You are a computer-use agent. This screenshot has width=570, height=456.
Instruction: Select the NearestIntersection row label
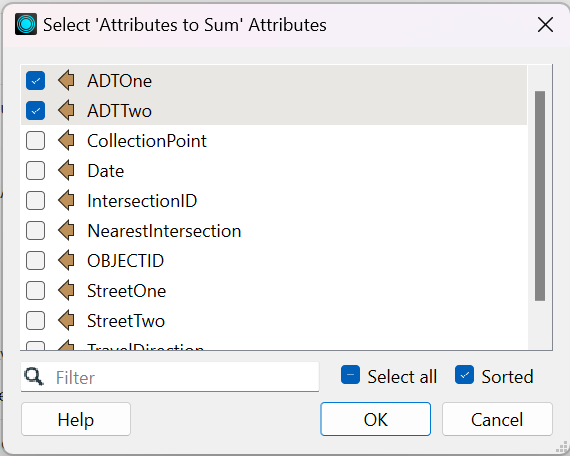(164, 231)
